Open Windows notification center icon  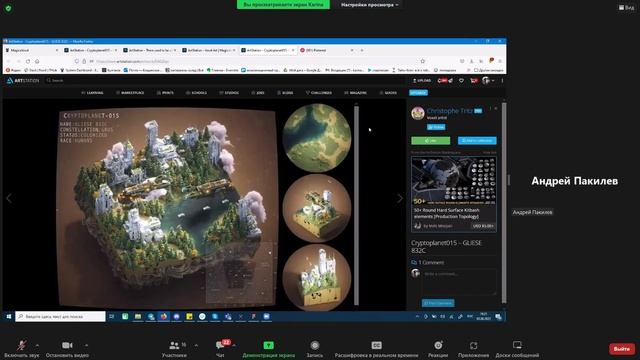pos(499,317)
